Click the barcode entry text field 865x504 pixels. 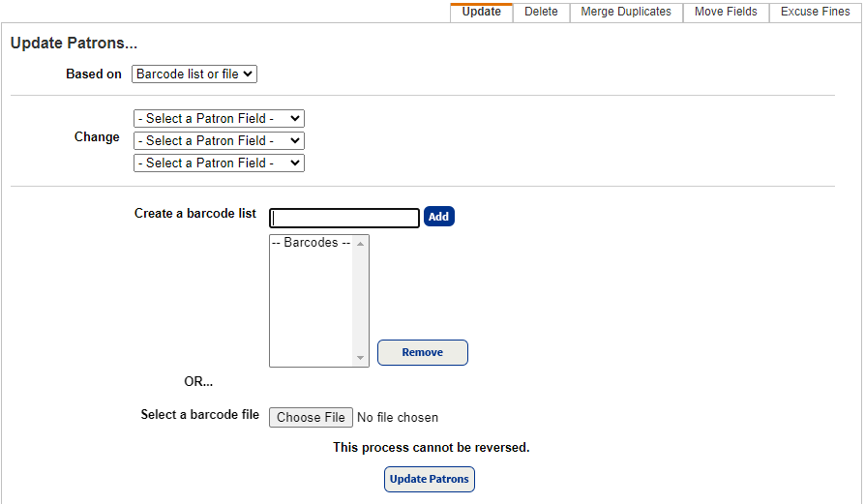(344, 218)
